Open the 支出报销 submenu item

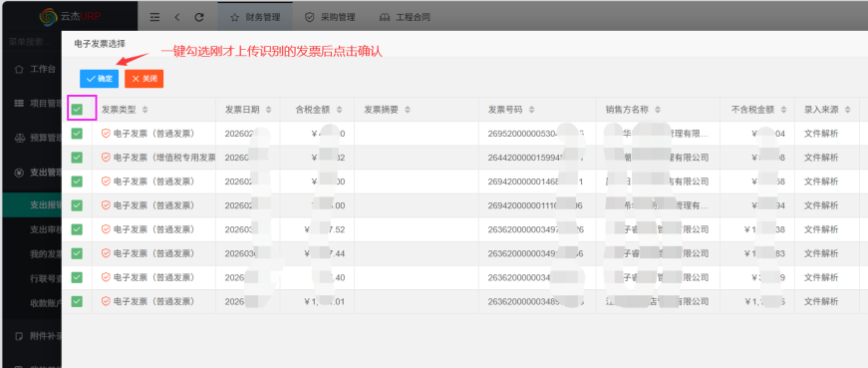[31, 205]
